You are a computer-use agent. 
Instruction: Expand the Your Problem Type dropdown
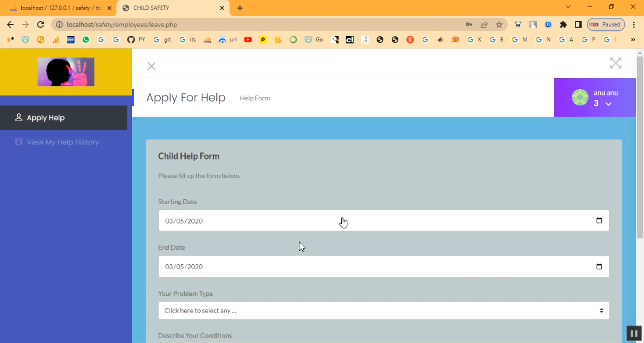tap(383, 310)
